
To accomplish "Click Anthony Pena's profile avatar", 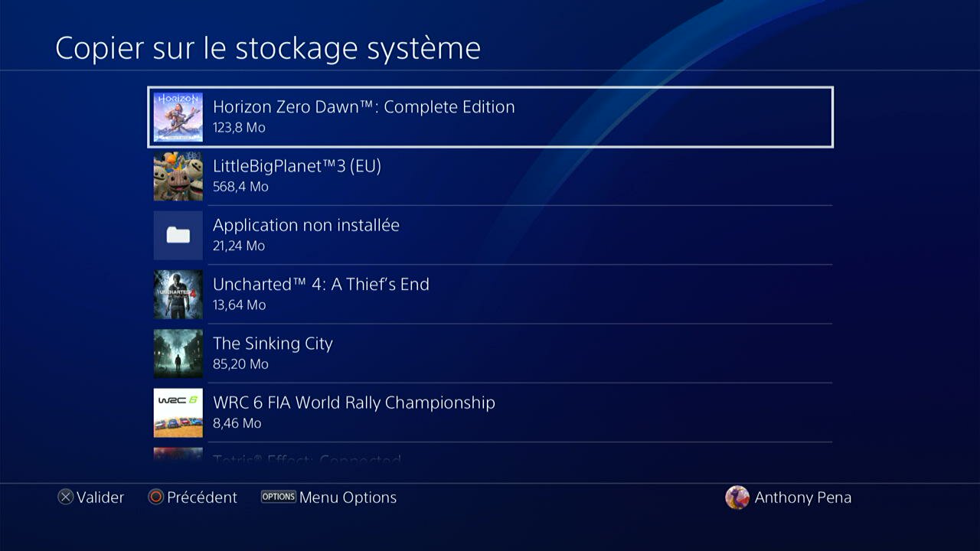I will 737,497.
